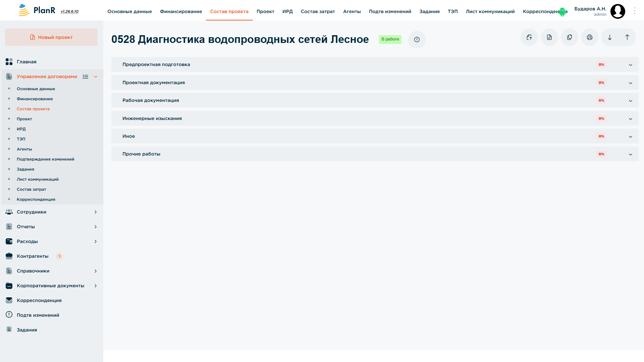Image resolution: width=644 pixels, height=362 pixels.
Task: Click the up arrow icon button
Action: 627,37
